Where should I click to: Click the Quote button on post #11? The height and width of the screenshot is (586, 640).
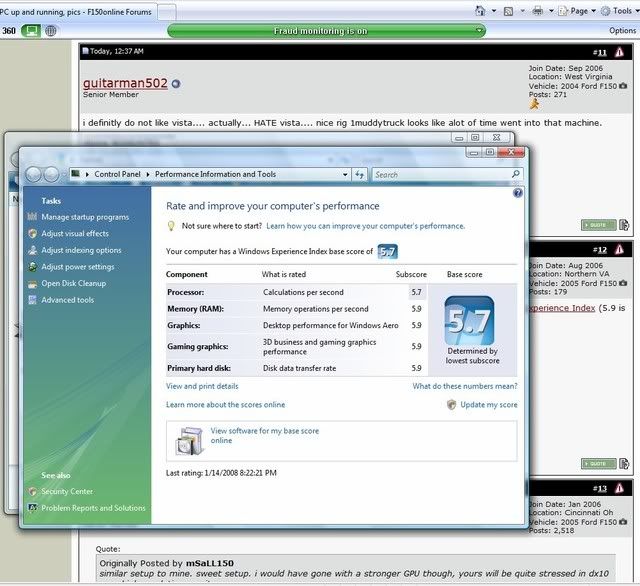tap(599, 225)
